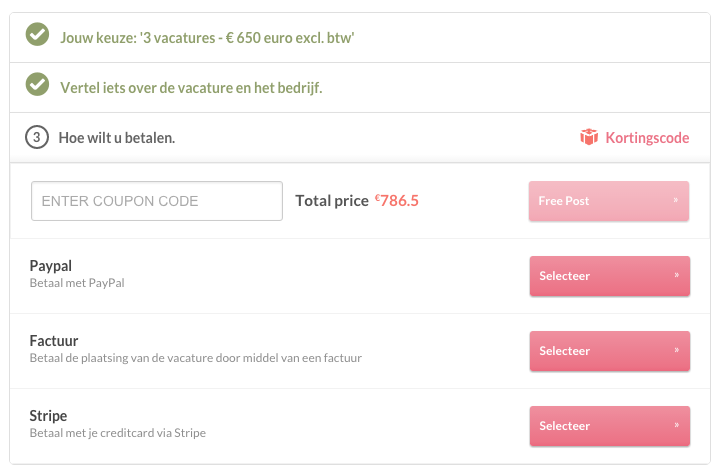Click the Total price amount €786.5
This screenshot has width=721, height=475.
(x=397, y=201)
